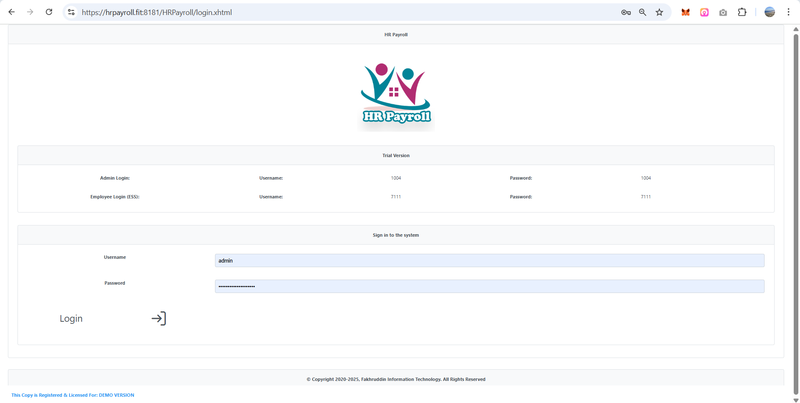Click the 'Trial Version' panel header

pyautogui.click(x=396, y=156)
